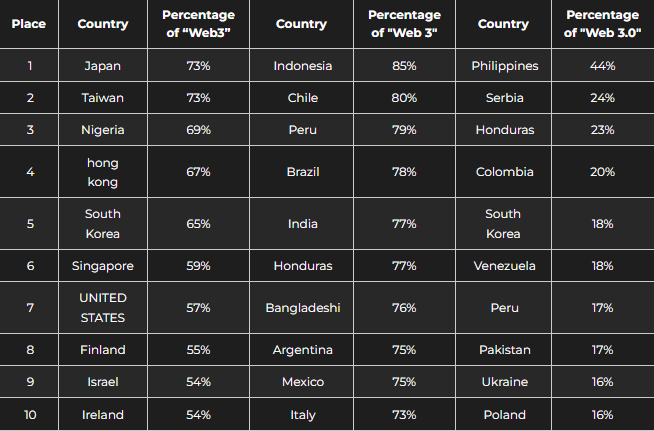Click the Place column header
Viewport: 654px width, 431px height.
pos(29,24)
